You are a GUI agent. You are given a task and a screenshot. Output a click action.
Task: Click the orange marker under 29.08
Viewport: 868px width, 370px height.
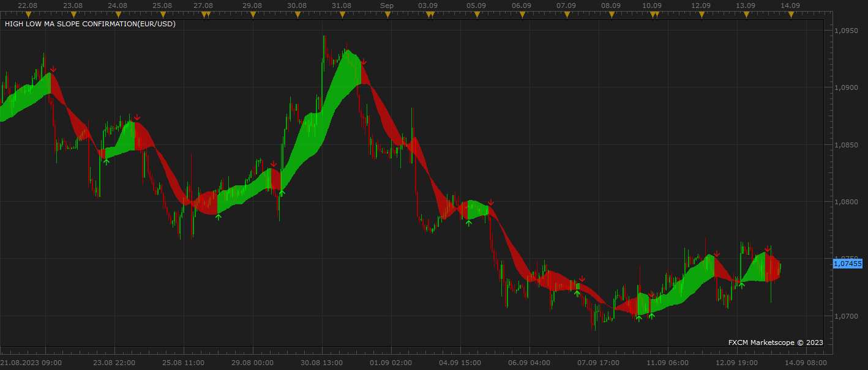[253, 14]
